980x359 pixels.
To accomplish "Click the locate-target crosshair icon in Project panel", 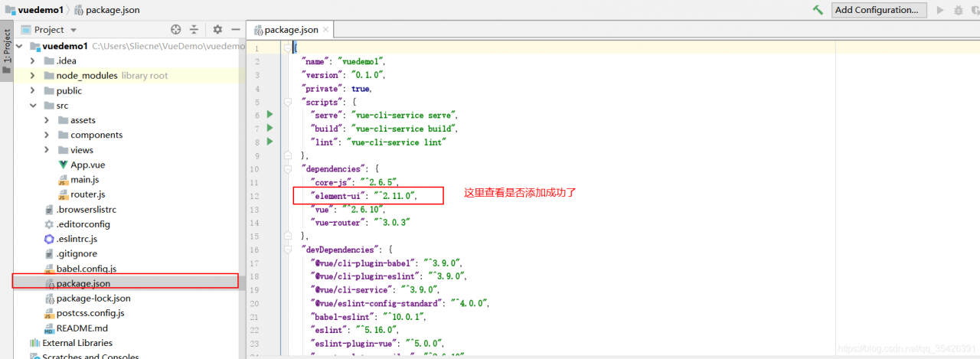I will click(x=175, y=29).
